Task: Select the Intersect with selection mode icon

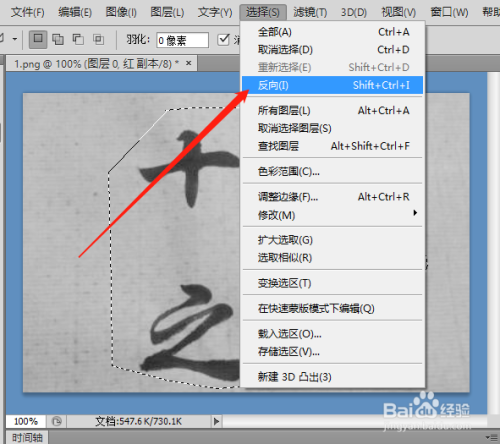Action: [x=99, y=40]
